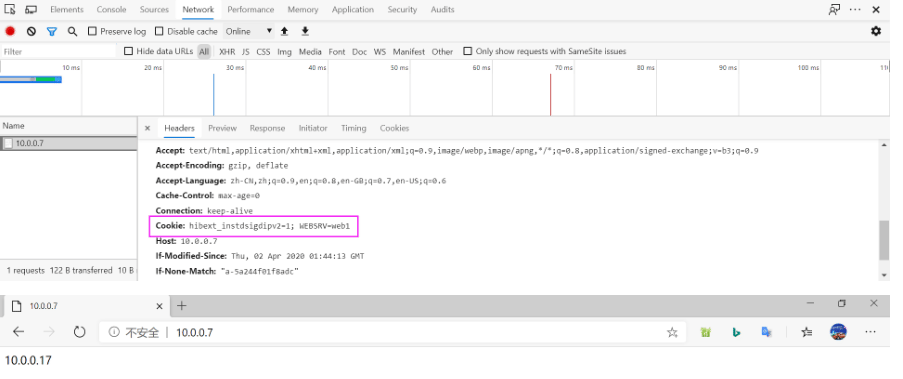Filter requests by Img
The height and width of the screenshot is (379, 903).
point(284,51)
